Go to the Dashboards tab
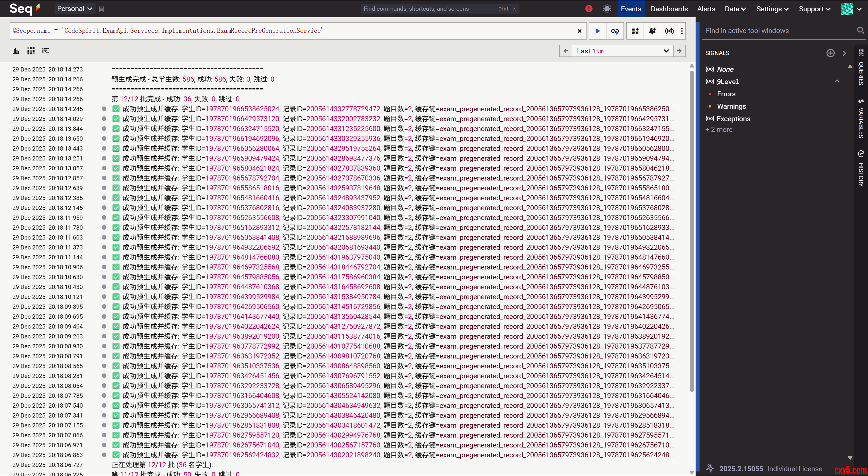Image resolution: width=868 pixels, height=476 pixels. point(669,9)
